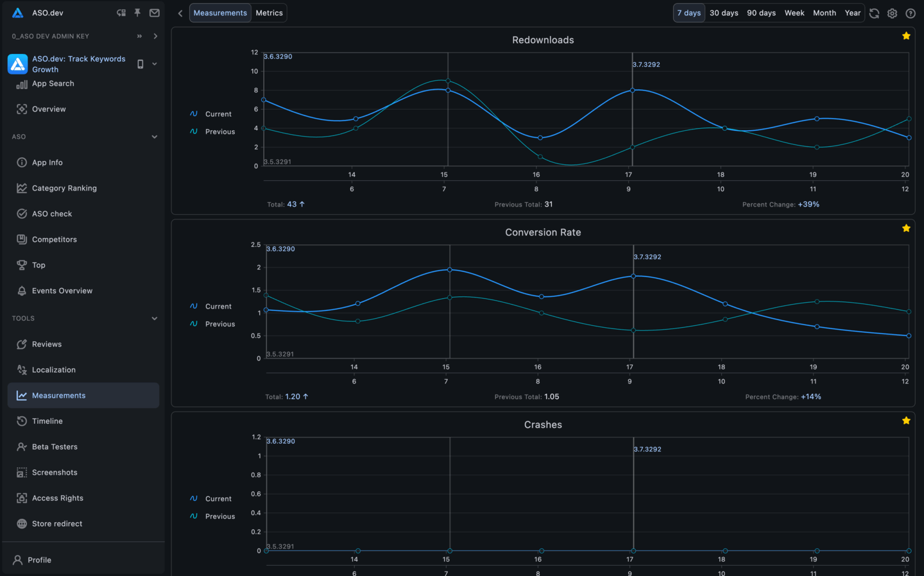Collapse the ASO section

154,137
